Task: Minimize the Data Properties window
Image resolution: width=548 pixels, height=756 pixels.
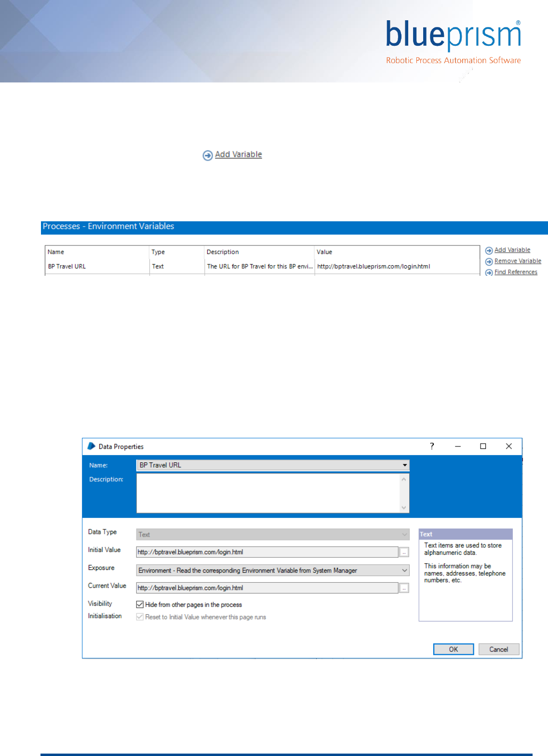Action: point(458,446)
